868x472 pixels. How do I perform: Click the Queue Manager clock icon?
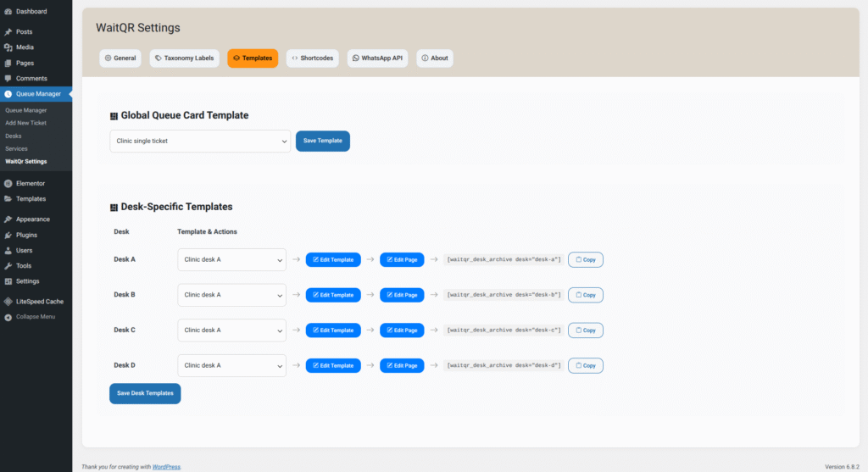pos(8,94)
